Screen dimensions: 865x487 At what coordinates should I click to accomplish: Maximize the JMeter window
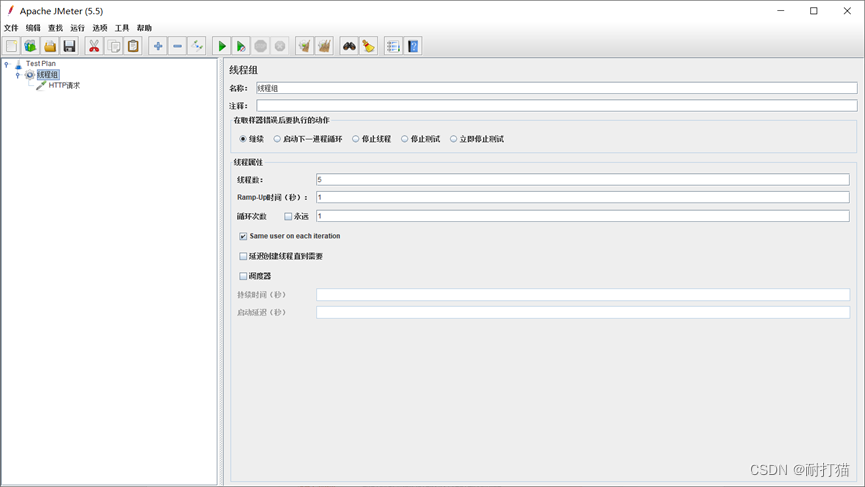pos(814,10)
